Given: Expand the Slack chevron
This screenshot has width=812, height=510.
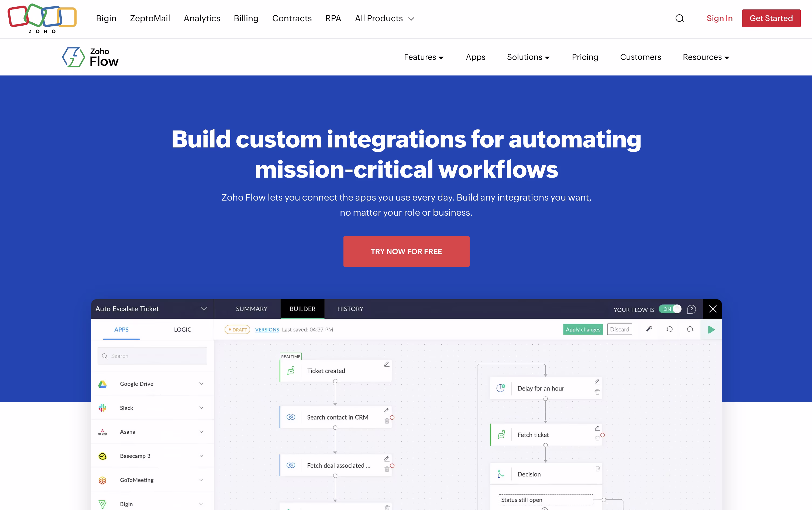Looking at the screenshot, I should point(201,408).
